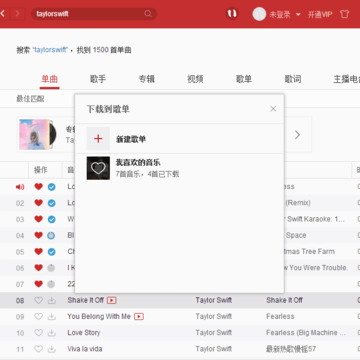Viewport: 360px width, 360px height.
Task: Like the Viva la vida song heart
Action: (39, 349)
